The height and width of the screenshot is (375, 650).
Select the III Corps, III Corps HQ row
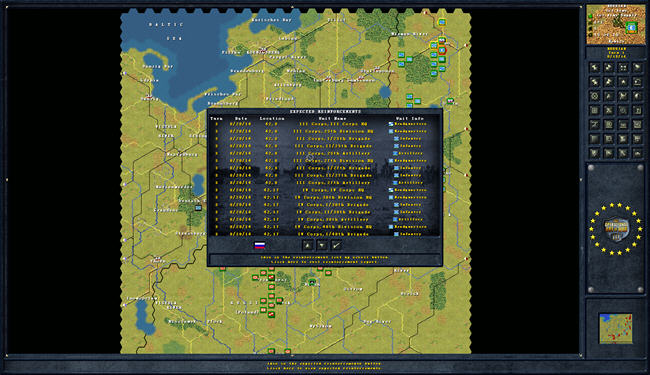coord(325,124)
